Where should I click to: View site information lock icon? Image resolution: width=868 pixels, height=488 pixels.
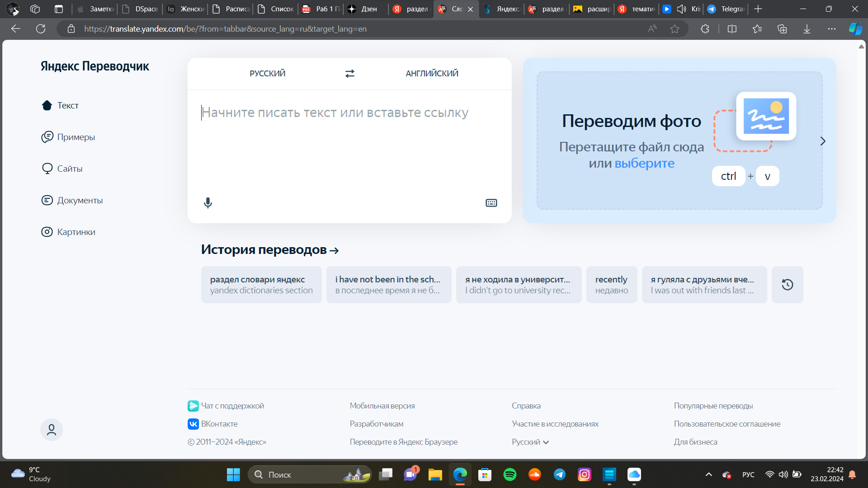[x=71, y=29]
